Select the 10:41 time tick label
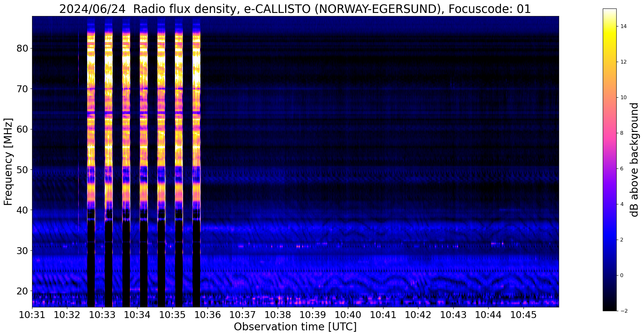Screen dimensions: 644x336 tap(383, 315)
